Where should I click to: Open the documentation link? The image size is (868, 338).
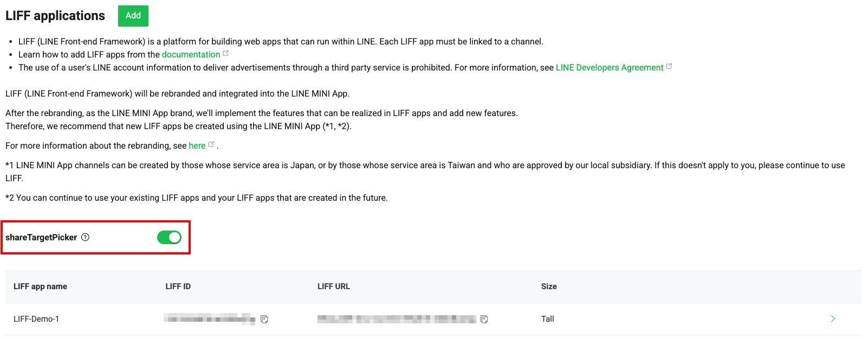coord(191,54)
